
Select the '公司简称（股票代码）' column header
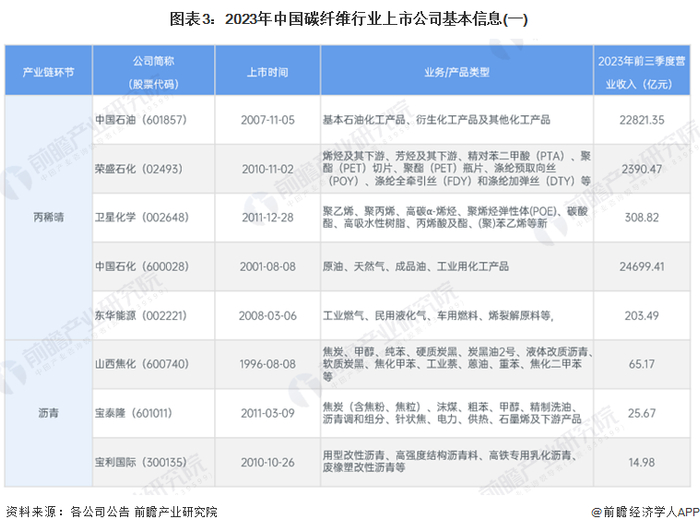[x=154, y=70]
